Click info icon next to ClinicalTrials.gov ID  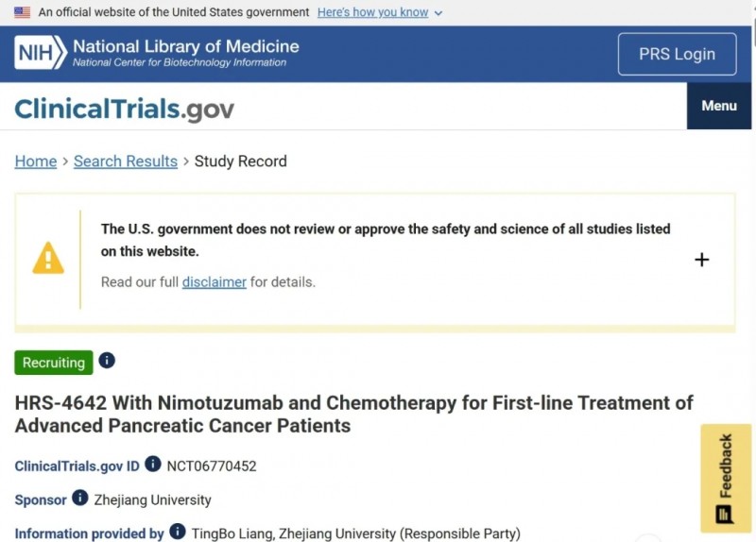point(152,465)
